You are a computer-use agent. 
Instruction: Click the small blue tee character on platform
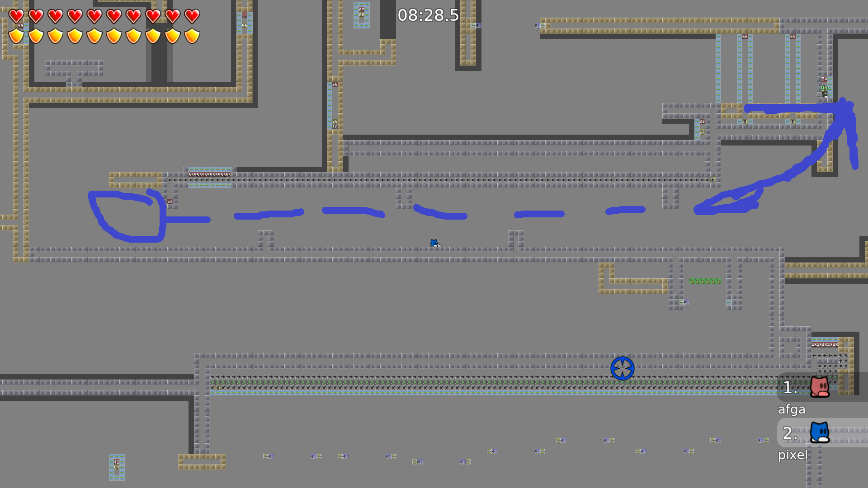(x=434, y=243)
